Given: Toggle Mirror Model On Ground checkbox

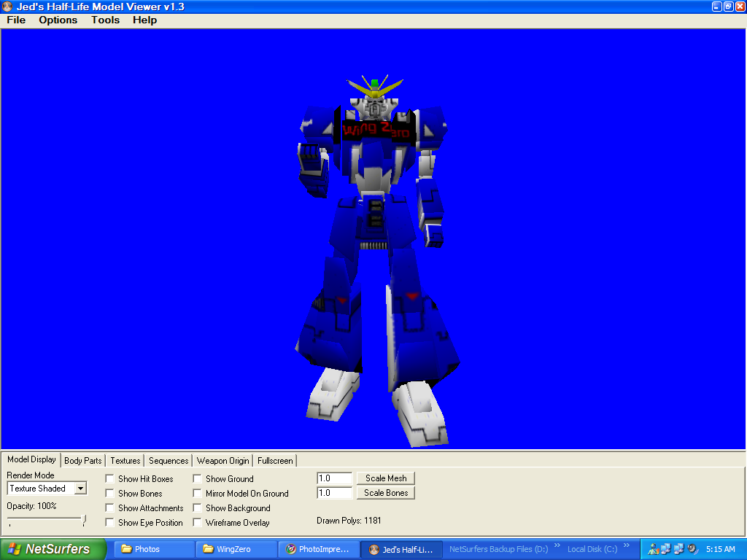Looking at the screenshot, I should tap(197, 494).
